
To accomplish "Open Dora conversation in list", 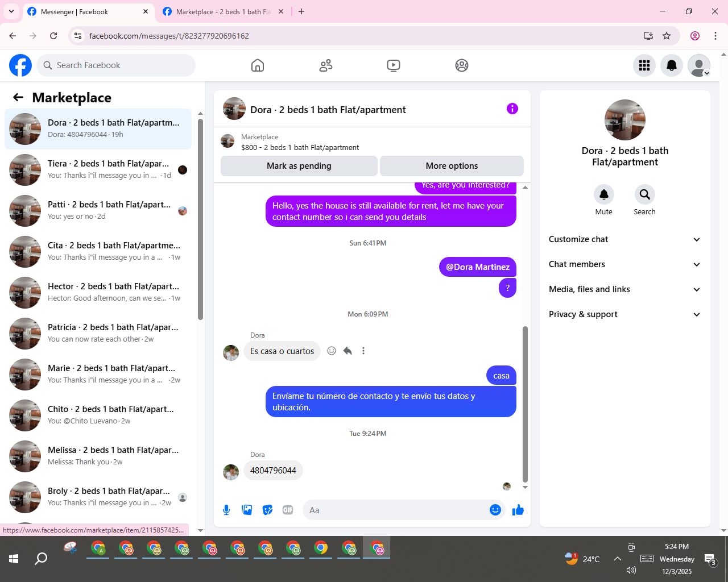I will [98, 129].
